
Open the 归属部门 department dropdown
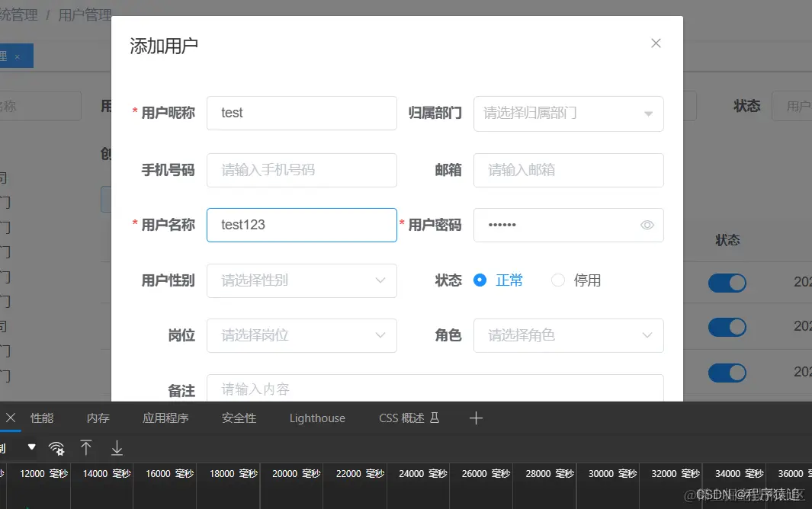coord(568,114)
